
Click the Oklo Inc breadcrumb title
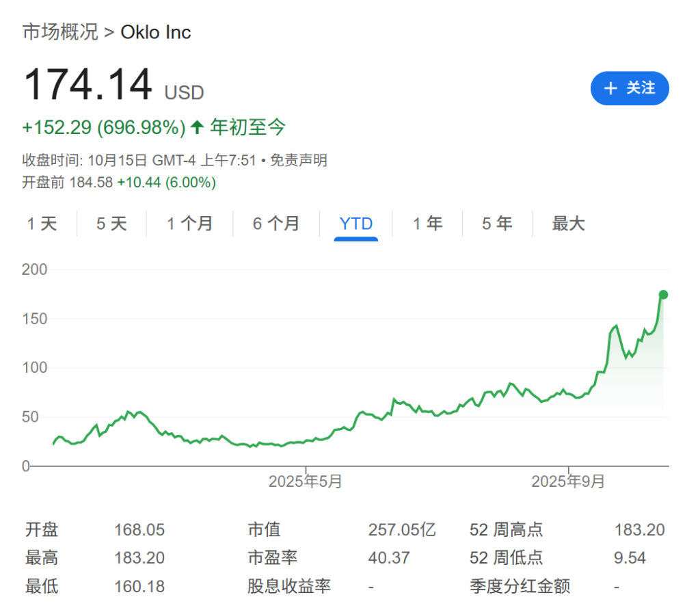(x=155, y=31)
